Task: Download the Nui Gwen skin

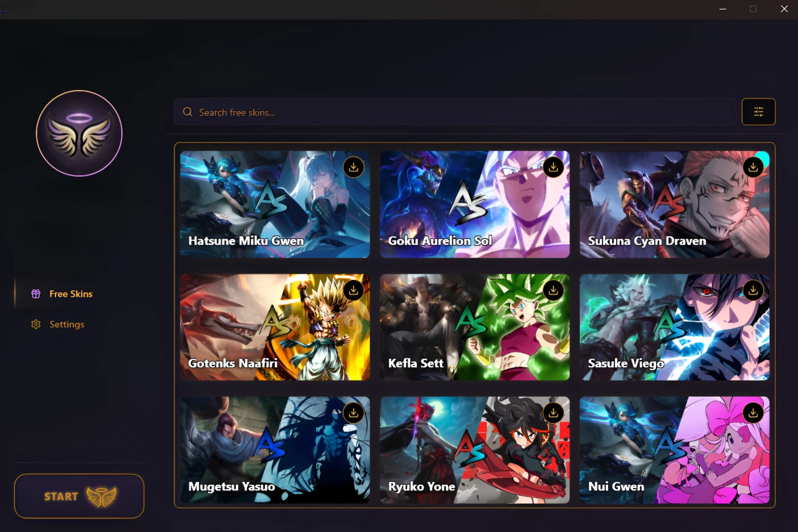Action: pyautogui.click(x=753, y=413)
